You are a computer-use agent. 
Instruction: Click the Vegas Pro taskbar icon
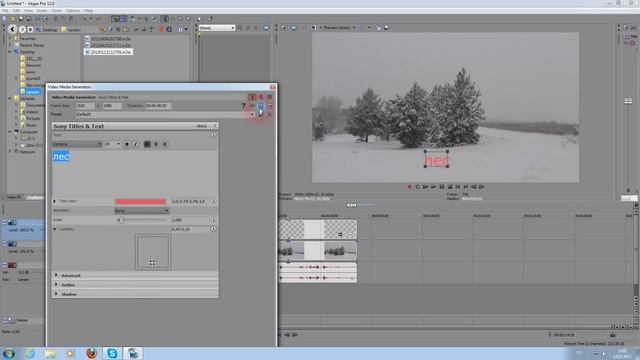(x=133, y=353)
